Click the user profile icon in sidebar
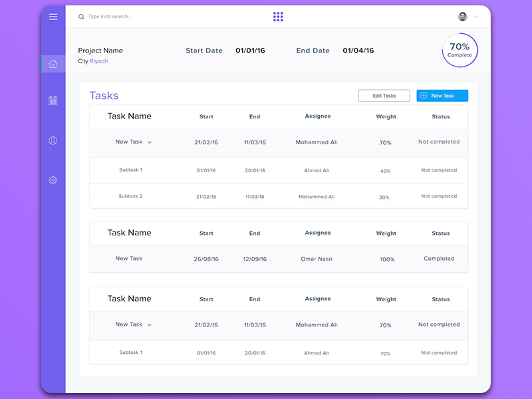Screen dimensions: 532x399 point(53,140)
